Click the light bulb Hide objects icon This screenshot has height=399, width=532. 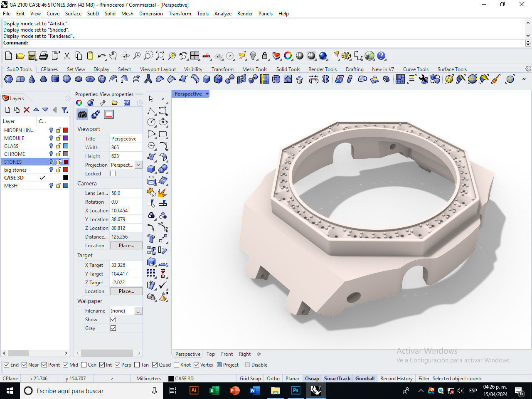(253, 56)
